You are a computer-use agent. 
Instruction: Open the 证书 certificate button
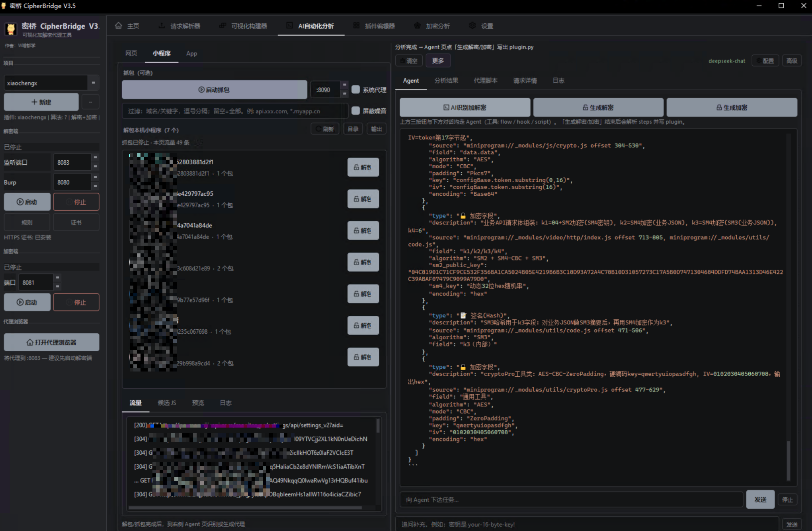[x=76, y=222]
